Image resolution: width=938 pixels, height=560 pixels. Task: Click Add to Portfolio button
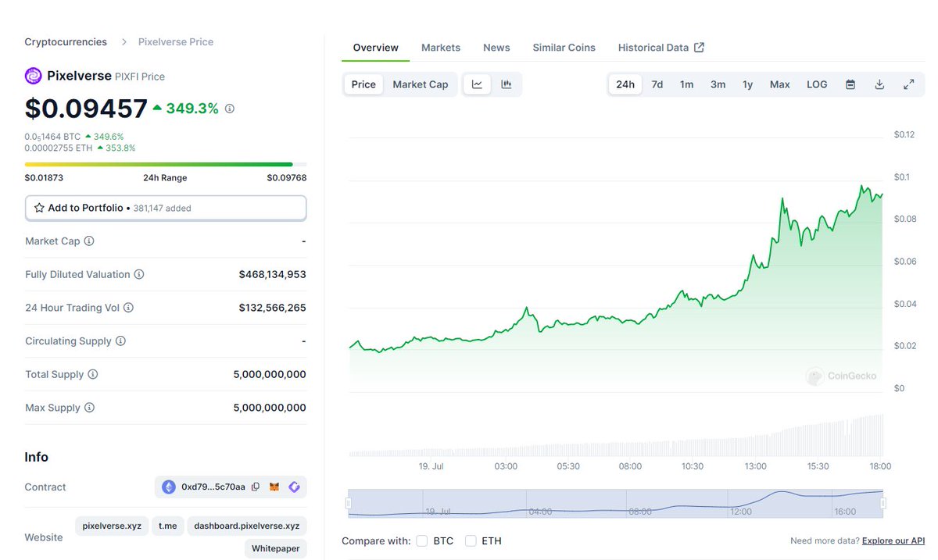166,208
